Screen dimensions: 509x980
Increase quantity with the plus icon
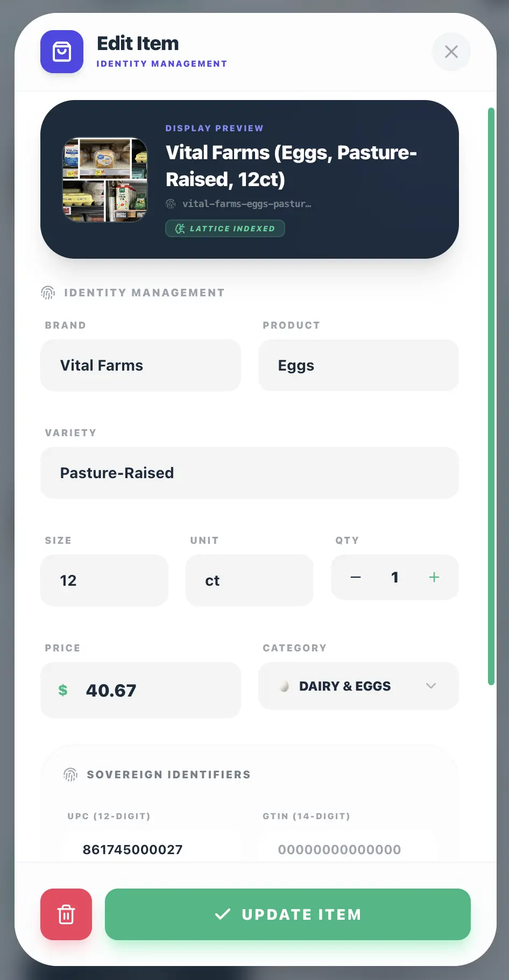point(434,577)
